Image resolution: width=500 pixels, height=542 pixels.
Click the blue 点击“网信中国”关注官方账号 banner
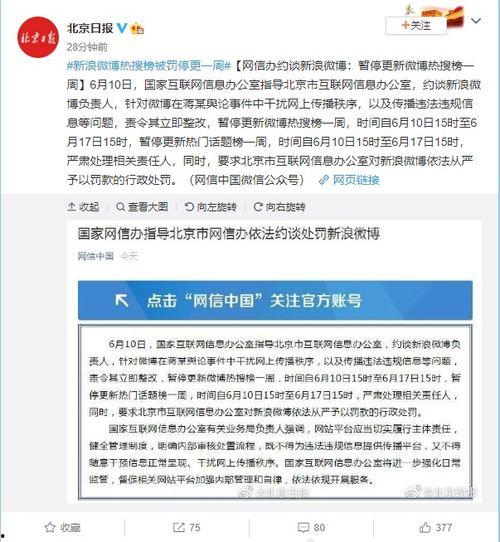coord(275,300)
